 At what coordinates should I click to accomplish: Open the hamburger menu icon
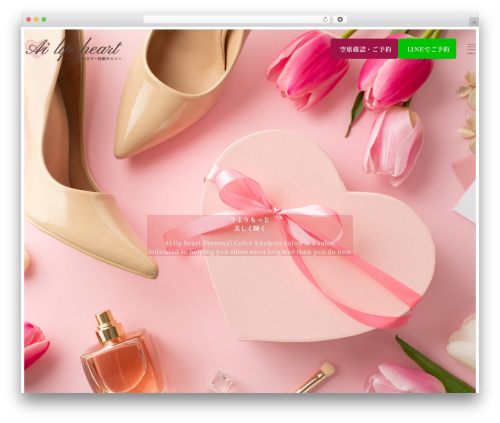pos(471,48)
